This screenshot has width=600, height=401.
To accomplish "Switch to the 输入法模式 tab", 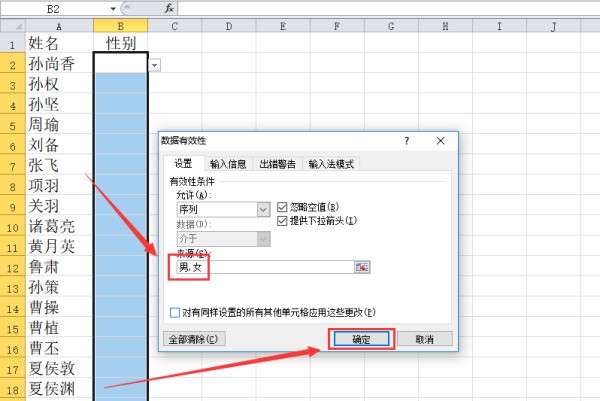I will tap(331, 164).
